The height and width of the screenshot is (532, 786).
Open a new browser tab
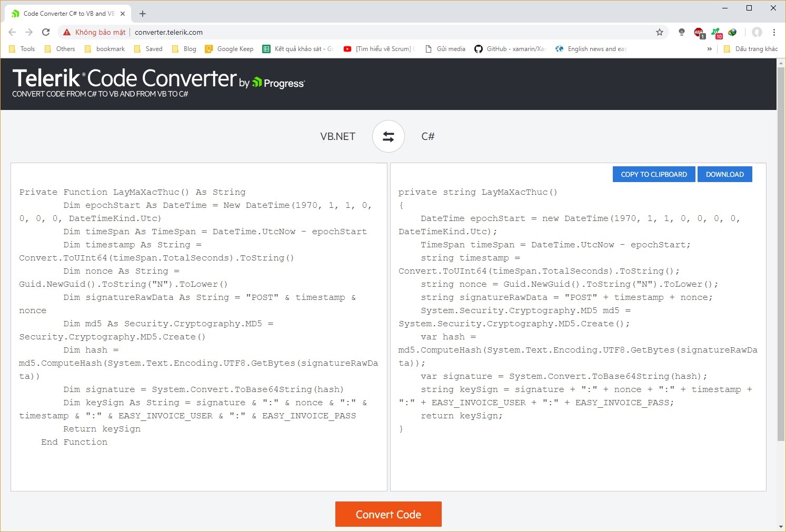tap(143, 14)
